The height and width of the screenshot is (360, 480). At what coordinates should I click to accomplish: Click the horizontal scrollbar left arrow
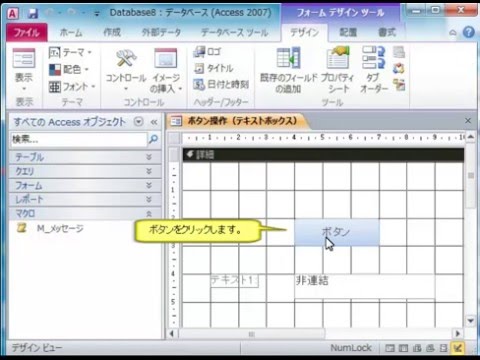pos(172,334)
